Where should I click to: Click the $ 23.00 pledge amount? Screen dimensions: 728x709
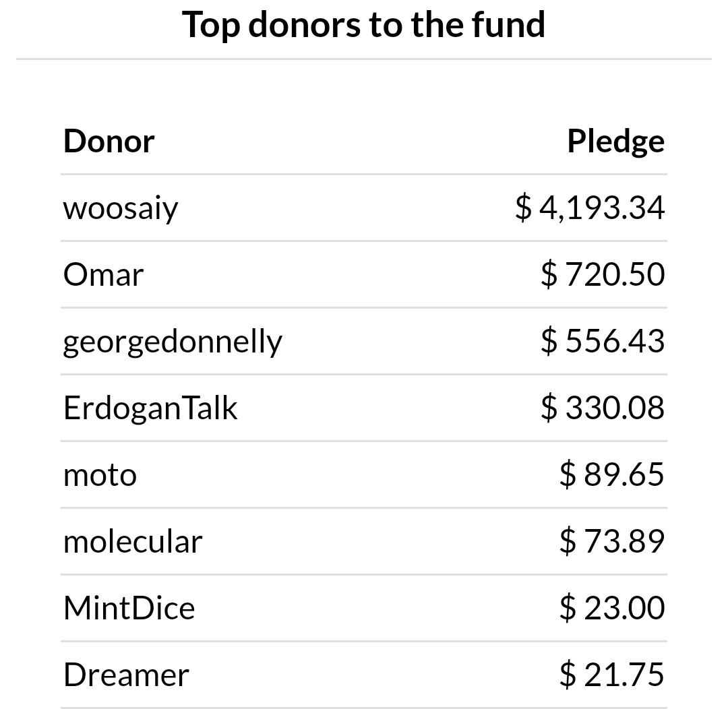tap(612, 608)
